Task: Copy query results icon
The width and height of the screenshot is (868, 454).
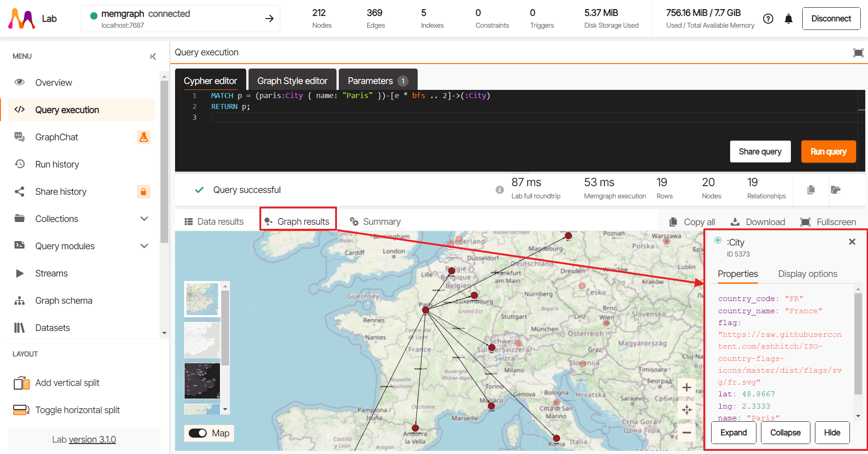Action: 811,190
